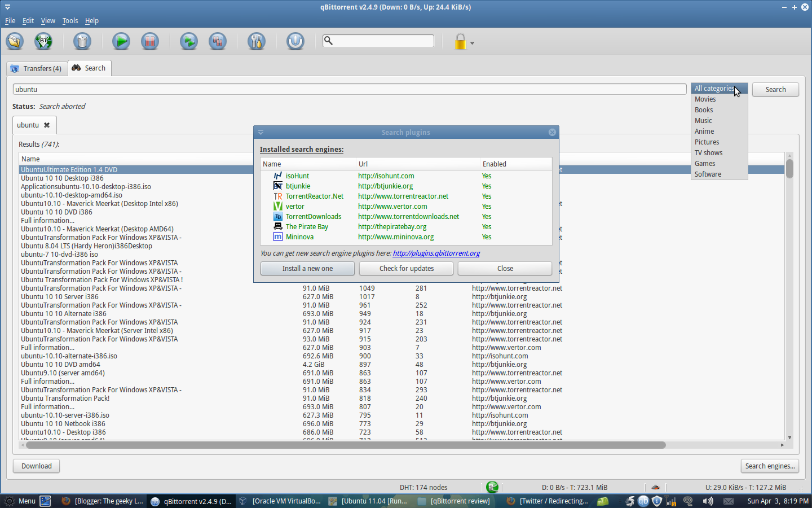This screenshot has width=812, height=508.
Task: Resume the selected torrent with the green play icon
Action: point(121,41)
